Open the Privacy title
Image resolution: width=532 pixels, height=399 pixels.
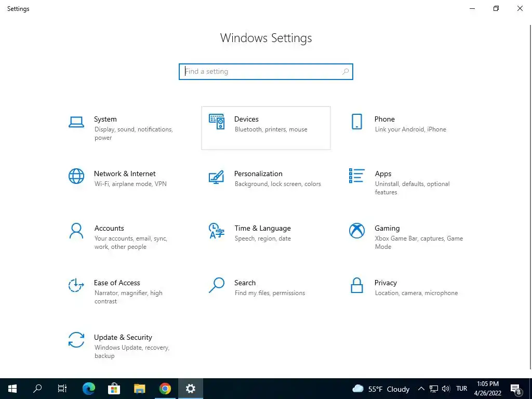(385, 283)
